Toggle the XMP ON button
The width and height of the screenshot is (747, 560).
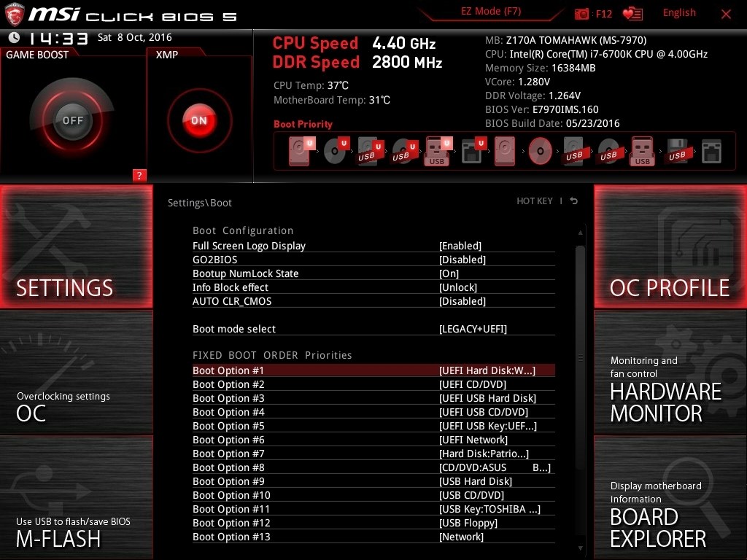point(199,120)
